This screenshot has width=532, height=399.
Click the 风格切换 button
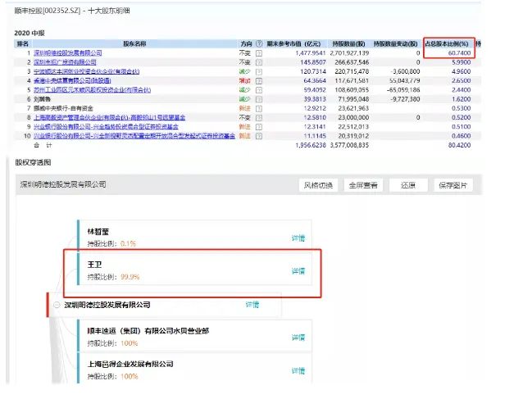tap(318, 185)
